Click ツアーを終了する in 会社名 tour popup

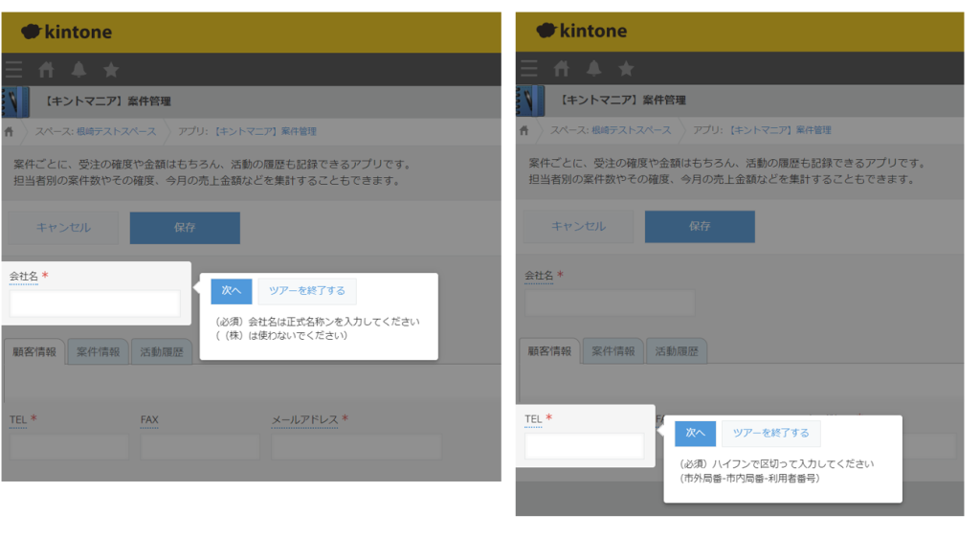[307, 291]
